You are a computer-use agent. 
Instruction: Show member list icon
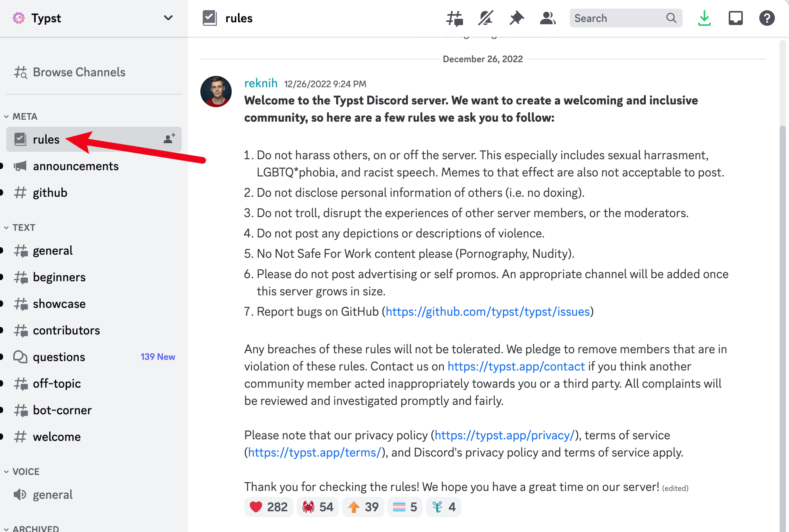(x=548, y=18)
